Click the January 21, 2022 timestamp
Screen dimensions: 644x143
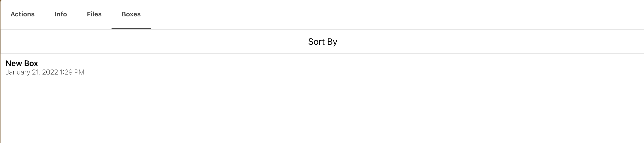45,72
